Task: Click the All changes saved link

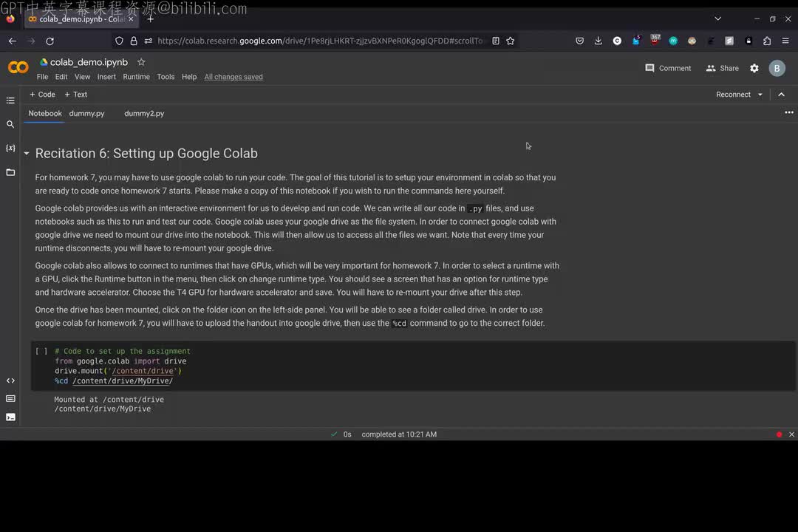Action: 233,77
